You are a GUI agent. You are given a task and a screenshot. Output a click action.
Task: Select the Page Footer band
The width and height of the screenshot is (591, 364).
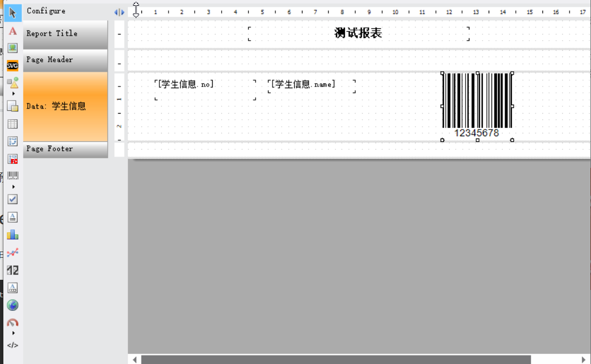pyautogui.click(x=65, y=149)
